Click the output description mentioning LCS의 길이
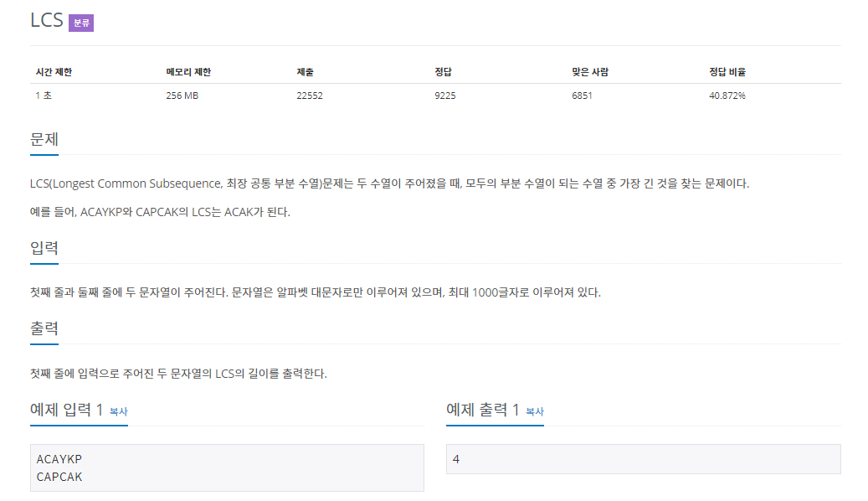Viewport: 868px width, 501px height. [178, 374]
